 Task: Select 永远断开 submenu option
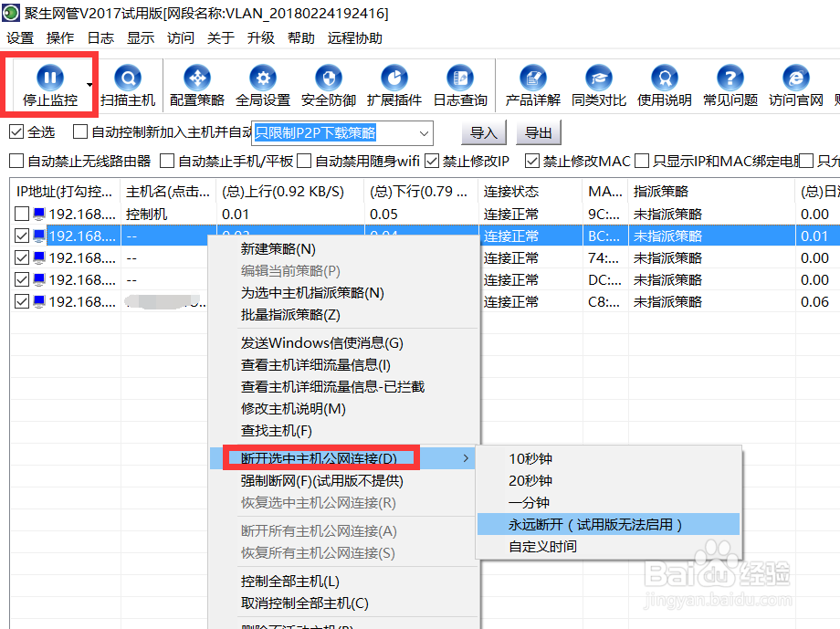click(x=609, y=525)
